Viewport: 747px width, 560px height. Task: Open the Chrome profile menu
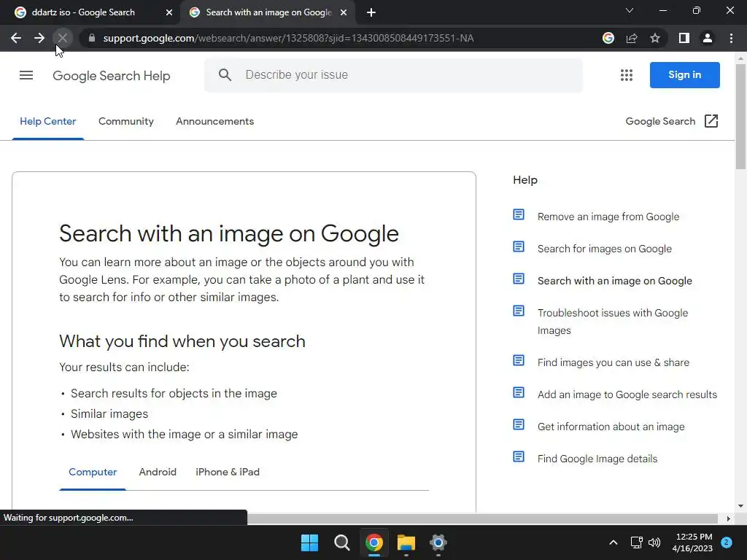[x=708, y=38]
